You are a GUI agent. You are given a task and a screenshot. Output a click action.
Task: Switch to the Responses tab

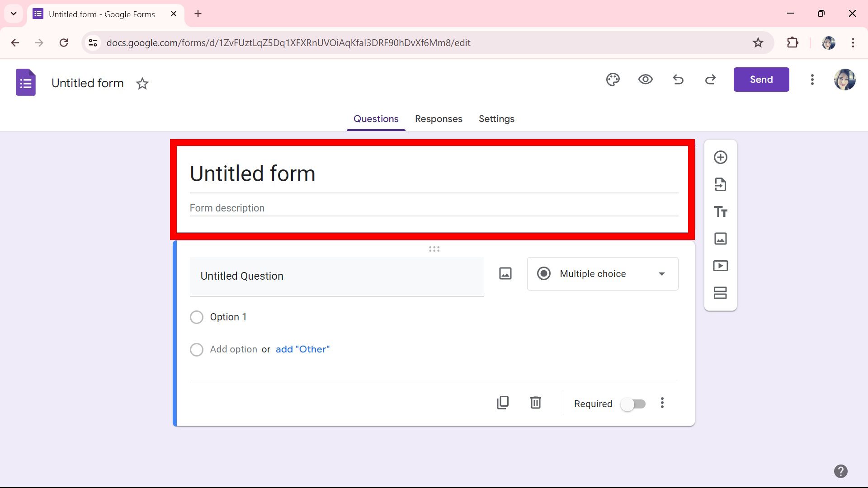pos(439,119)
